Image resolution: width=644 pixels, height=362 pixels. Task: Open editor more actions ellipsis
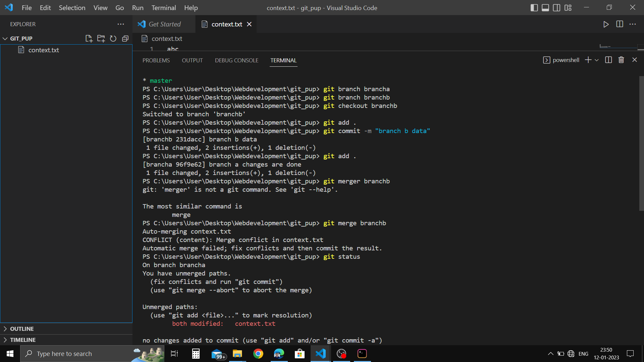[x=633, y=24]
